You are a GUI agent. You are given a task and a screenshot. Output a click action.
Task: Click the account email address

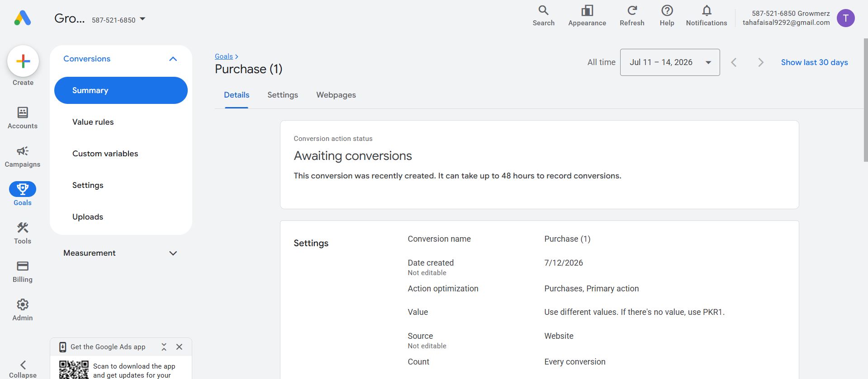[x=786, y=23]
